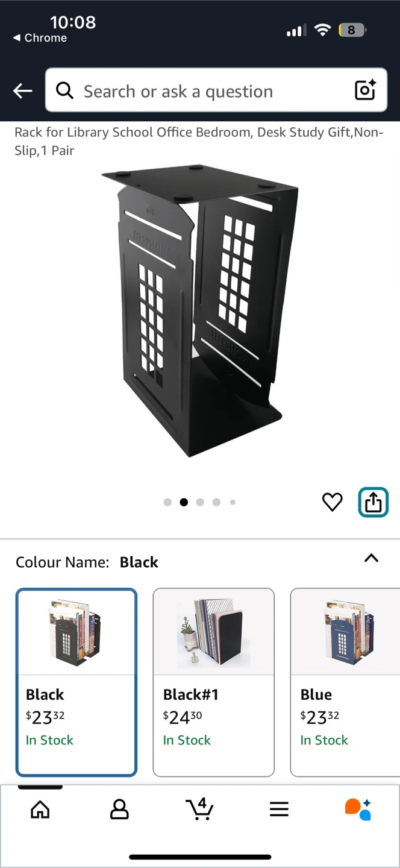This screenshot has width=400, height=868.
Task: Open the telephone booth bookend product image
Action: pos(200,312)
